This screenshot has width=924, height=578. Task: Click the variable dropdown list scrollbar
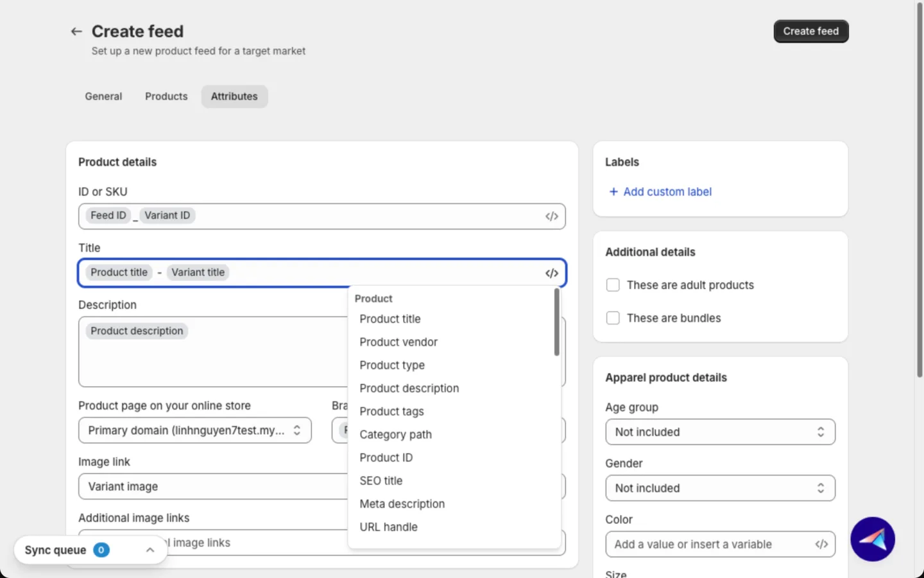[556, 322]
